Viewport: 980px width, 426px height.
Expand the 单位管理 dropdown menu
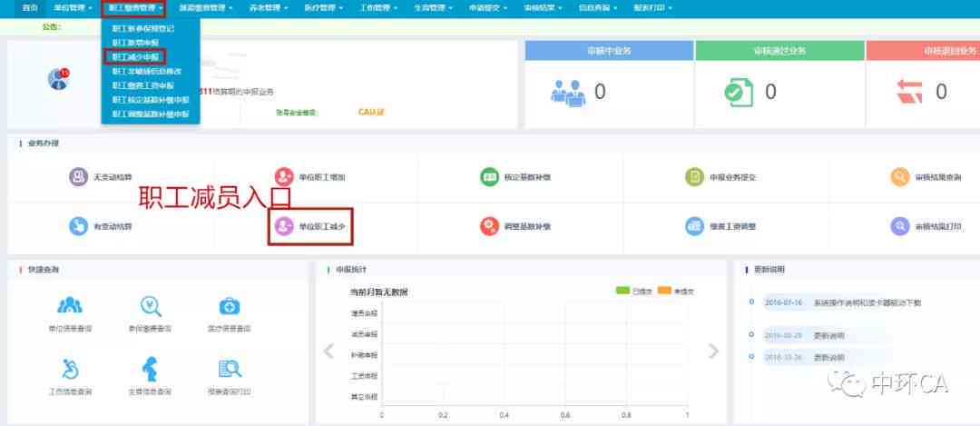click(x=73, y=8)
